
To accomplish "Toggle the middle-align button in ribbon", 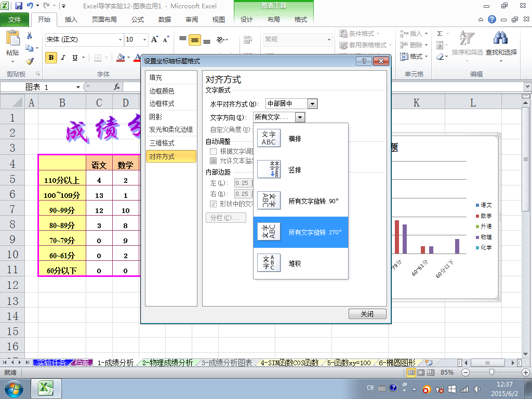I will pos(194,40).
